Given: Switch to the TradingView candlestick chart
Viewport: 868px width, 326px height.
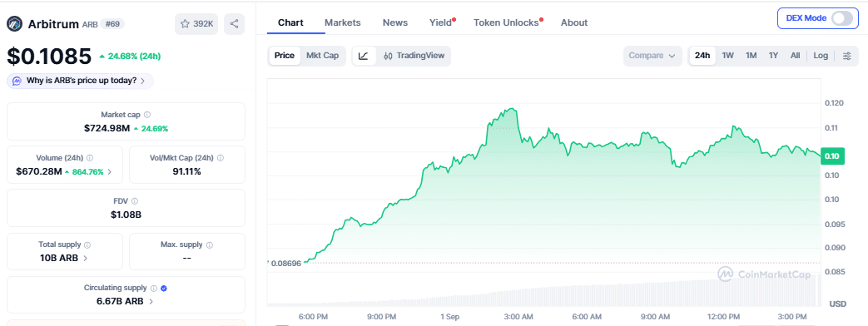Looking at the screenshot, I should pyautogui.click(x=414, y=56).
